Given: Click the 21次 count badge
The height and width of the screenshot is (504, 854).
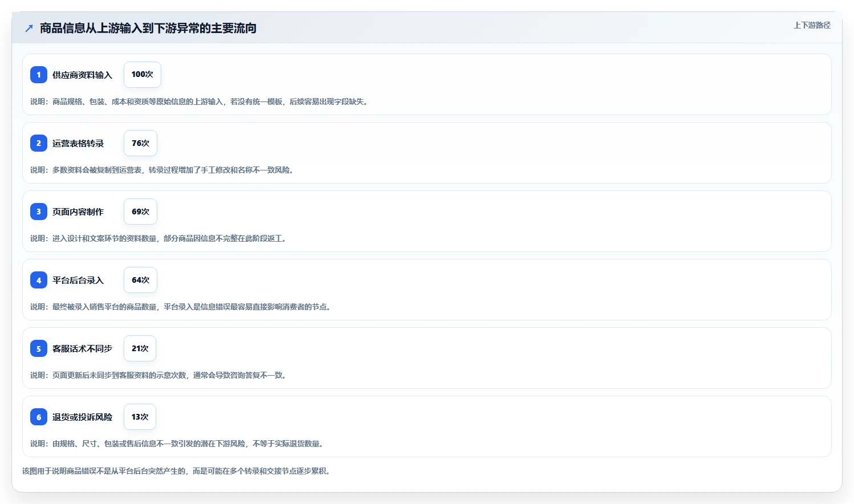Looking at the screenshot, I should pyautogui.click(x=140, y=348).
